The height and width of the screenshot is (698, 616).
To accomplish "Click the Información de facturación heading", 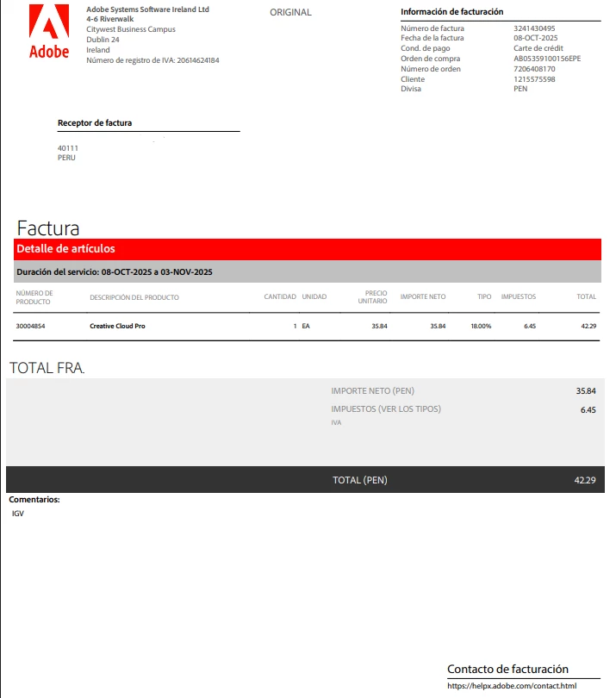I will [451, 12].
